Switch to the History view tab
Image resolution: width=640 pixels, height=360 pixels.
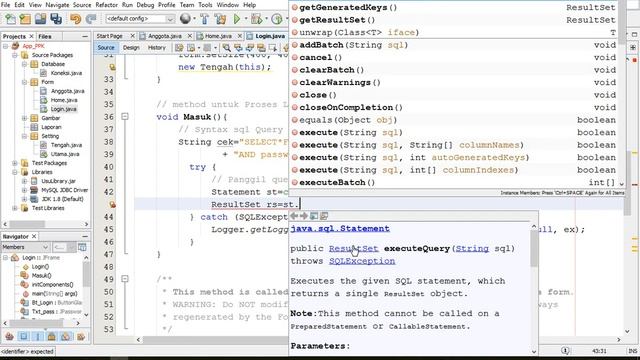point(157,48)
